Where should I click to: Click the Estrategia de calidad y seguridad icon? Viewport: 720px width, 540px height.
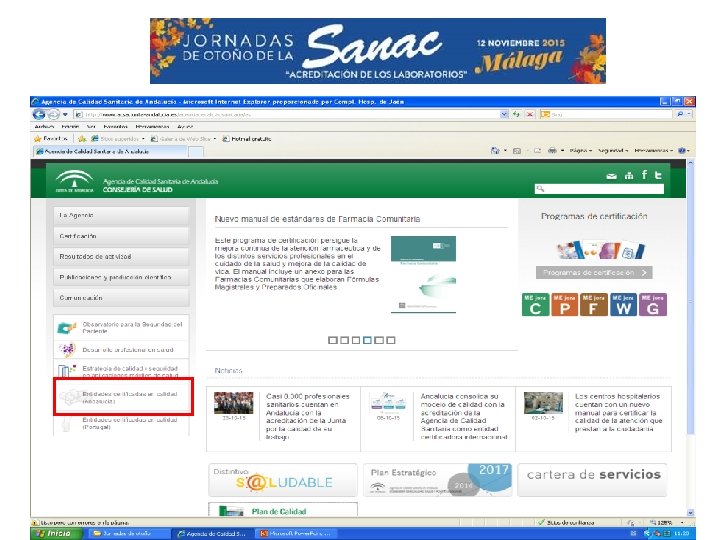tap(67, 370)
